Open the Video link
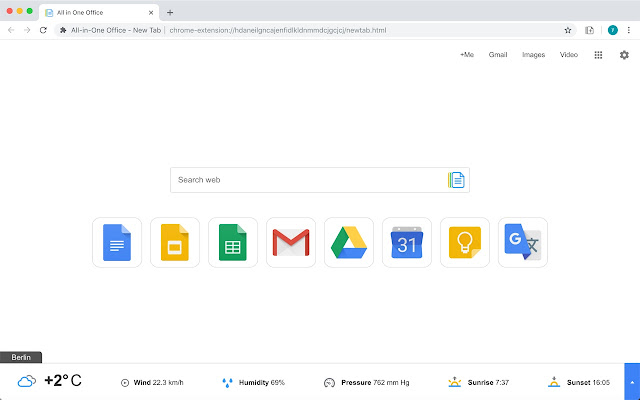Viewport: 640px width, 400px height. click(569, 55)
